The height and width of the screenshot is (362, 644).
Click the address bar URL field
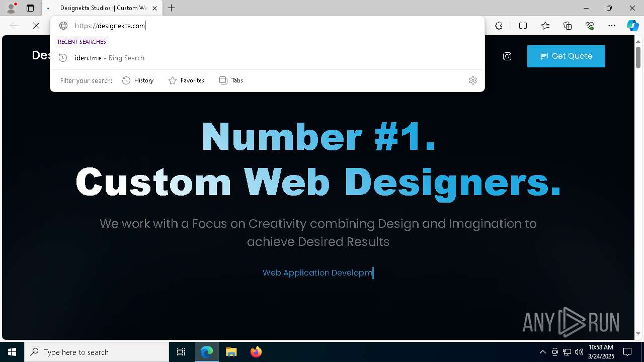point(267,26)
